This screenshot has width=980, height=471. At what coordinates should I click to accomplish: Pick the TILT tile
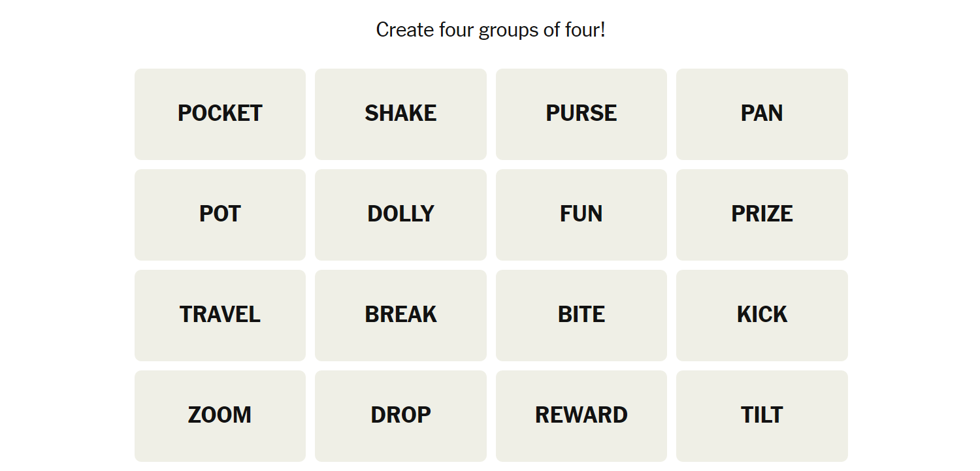point(762,415)
